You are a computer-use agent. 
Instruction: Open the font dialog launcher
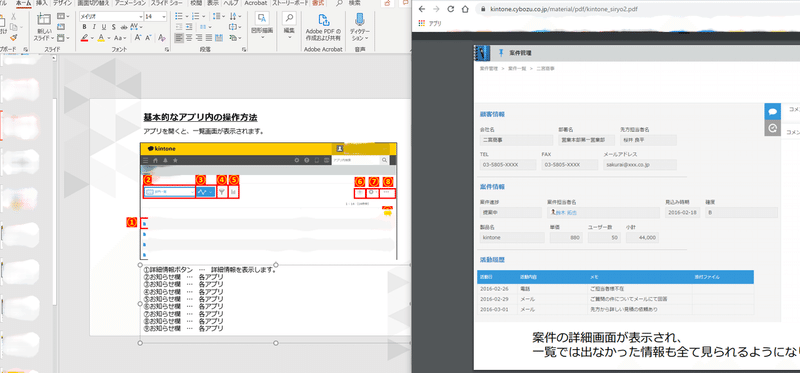point(167,49)
